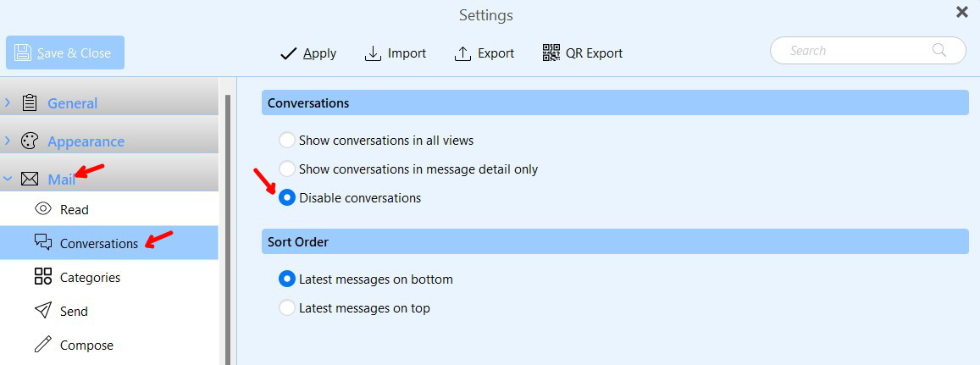Viewport: 980px width, 365px height.
Task: Click the palette icon beside Appearance
Action: (x=30, y=141)
